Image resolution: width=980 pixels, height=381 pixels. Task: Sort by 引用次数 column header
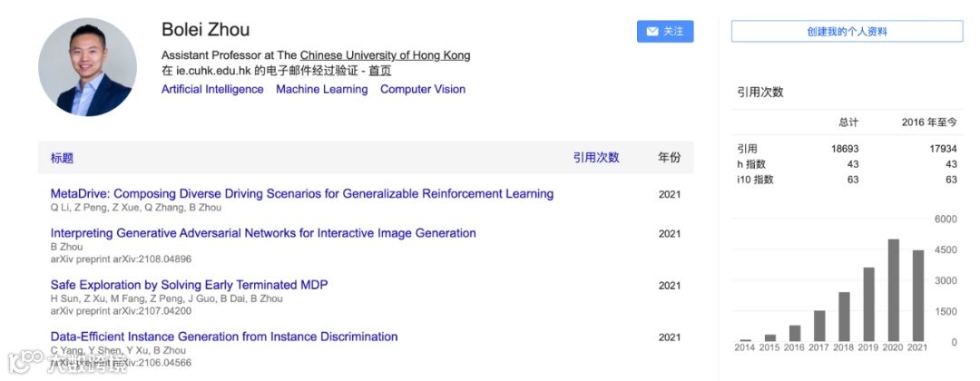click(x=596, y=158)
